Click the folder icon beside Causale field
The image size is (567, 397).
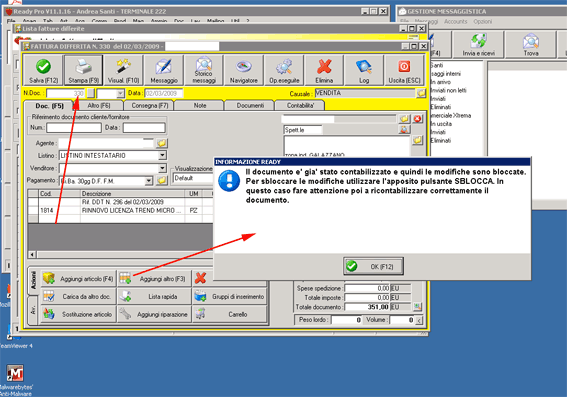pos(421,93)
